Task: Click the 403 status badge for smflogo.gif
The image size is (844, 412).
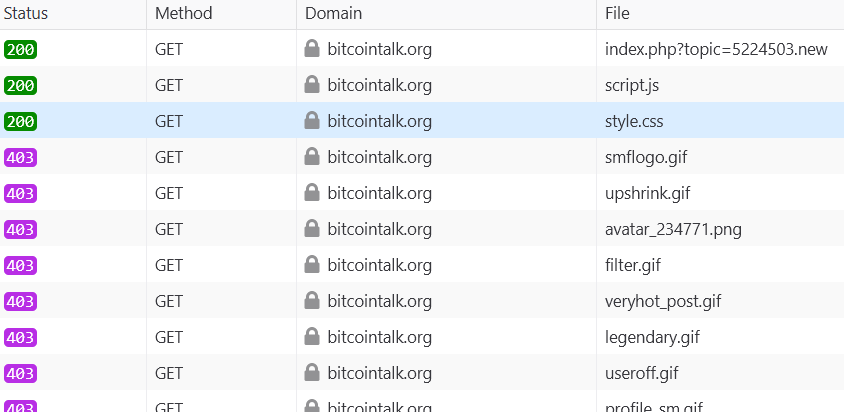Action: click(x=20, y=158)
